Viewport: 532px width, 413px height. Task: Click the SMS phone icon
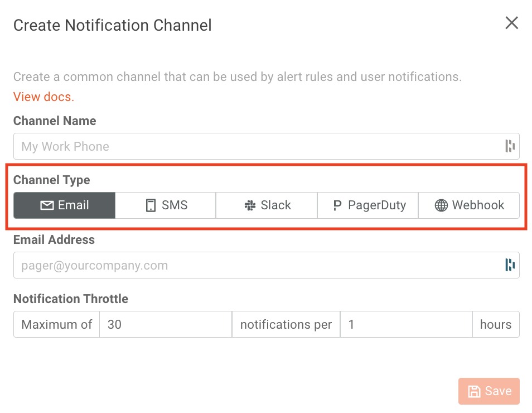tap(150, 205)
